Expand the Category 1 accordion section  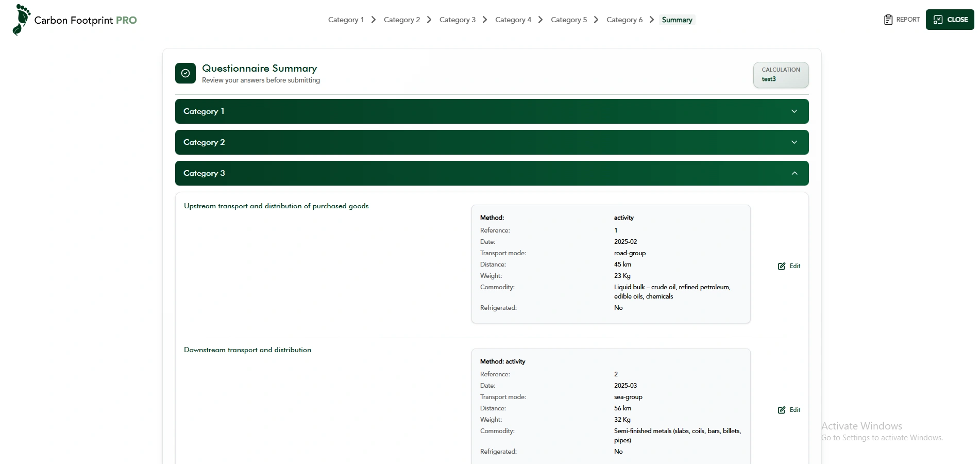pyautogui.click(x=794, y=111)
